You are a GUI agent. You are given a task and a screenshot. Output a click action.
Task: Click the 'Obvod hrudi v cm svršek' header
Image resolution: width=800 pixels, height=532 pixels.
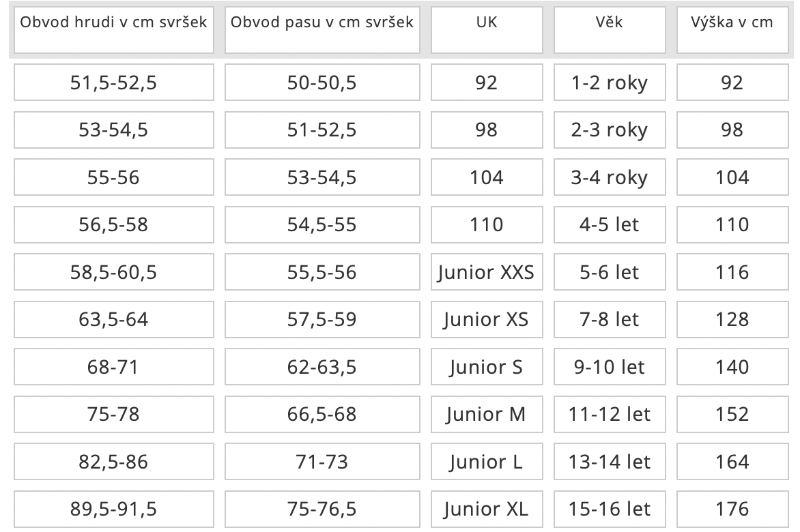(x=114, y=29)
